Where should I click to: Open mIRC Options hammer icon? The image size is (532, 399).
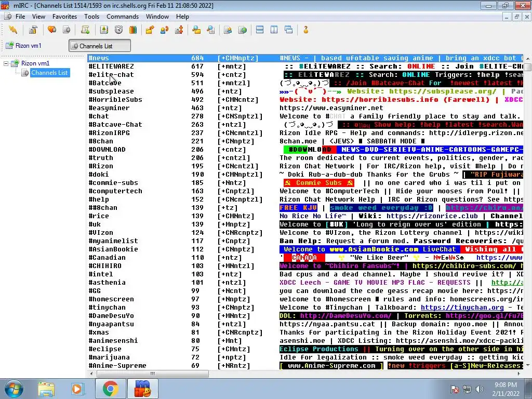tap(33, 30)
